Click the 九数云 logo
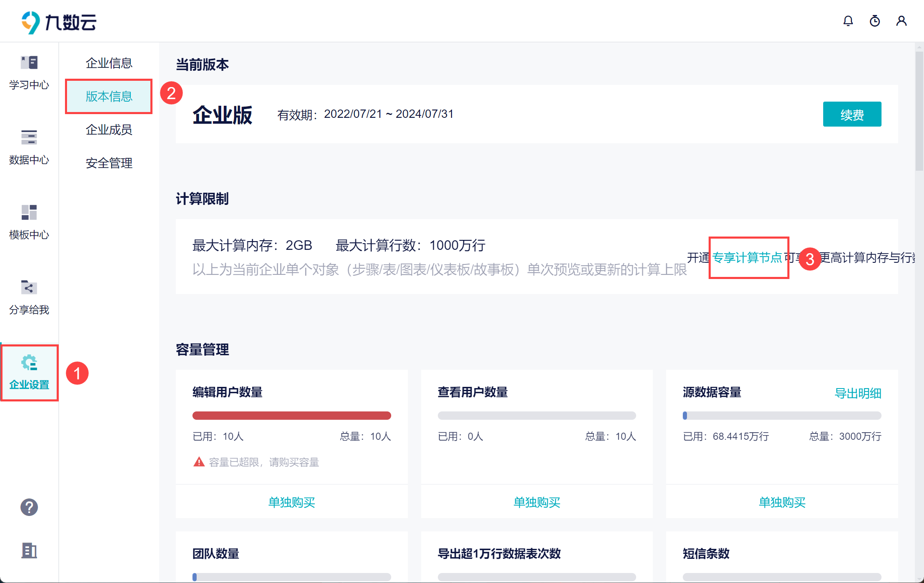Viewport: 924px width, 583px height. click(59, 22)
